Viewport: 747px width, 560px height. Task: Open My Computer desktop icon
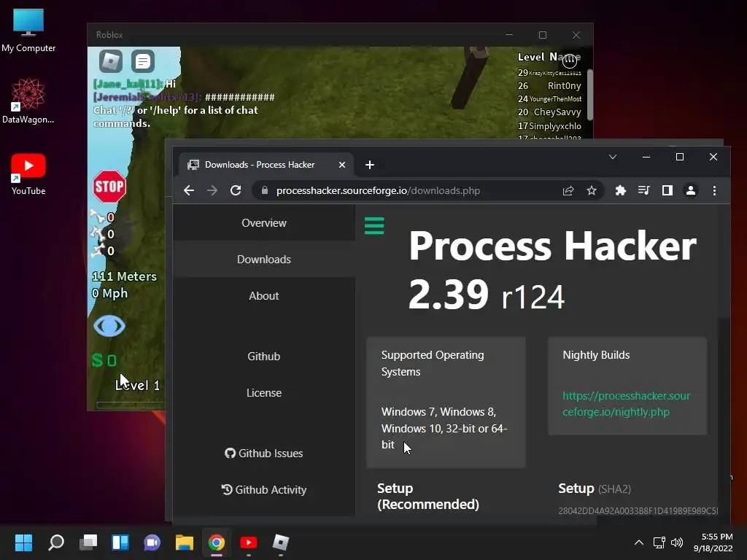[28, 31]
